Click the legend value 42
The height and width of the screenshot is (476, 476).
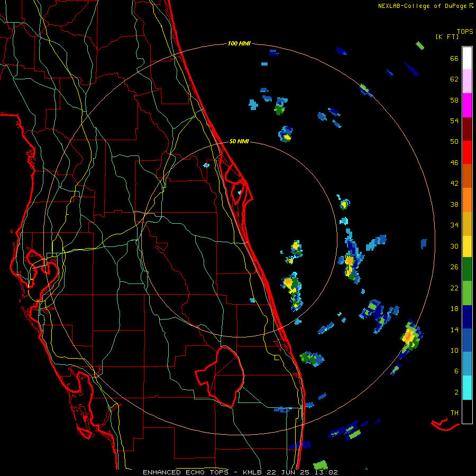(x=454, y=184)
